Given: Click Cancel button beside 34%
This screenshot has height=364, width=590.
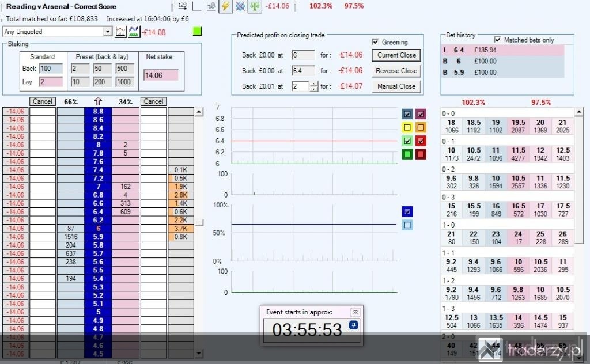Looking at the screenshot, I should click(x=153, y=101).
